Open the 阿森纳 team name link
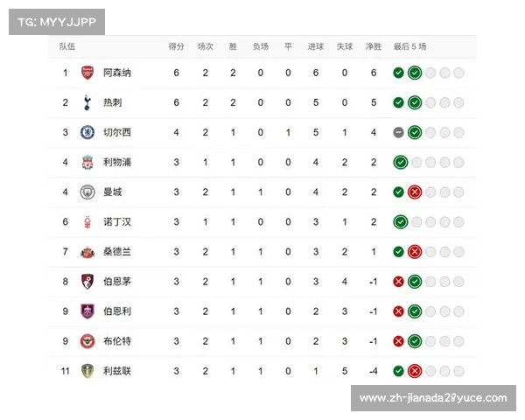This screenshot has width=525, height=420. (118, 73)
